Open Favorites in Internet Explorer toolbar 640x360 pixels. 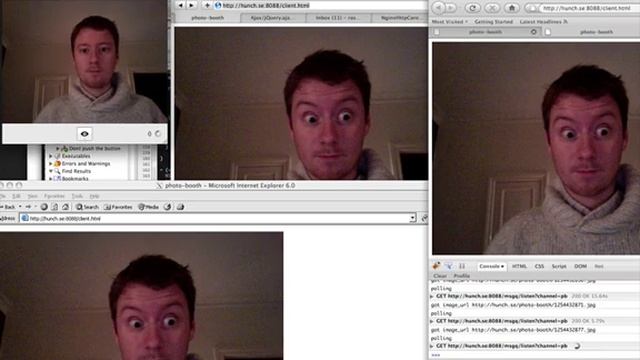coord(118,207)
